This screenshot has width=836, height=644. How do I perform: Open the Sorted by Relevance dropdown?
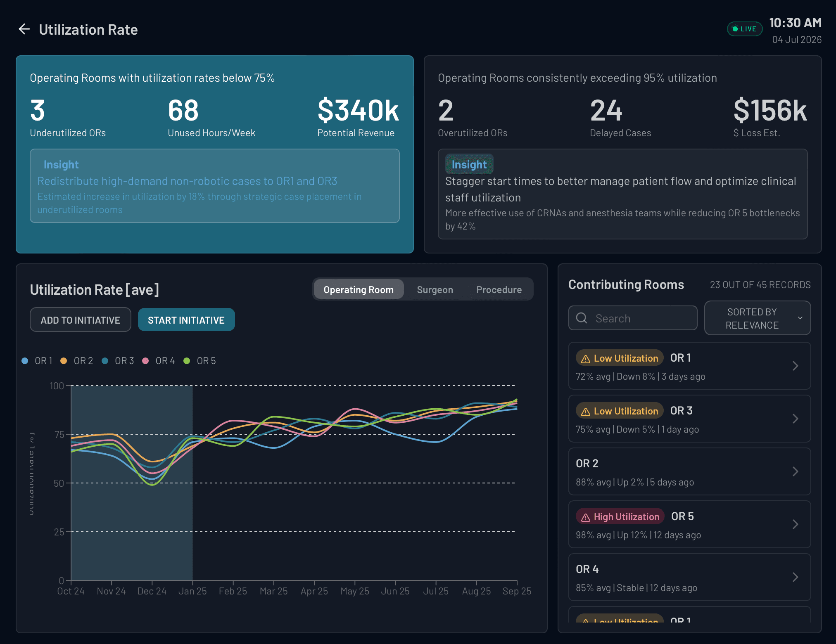tap(757, 318)
